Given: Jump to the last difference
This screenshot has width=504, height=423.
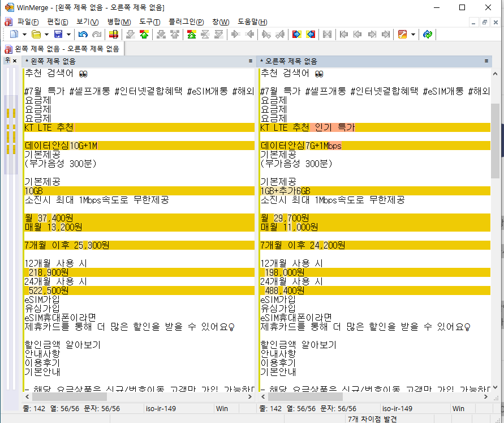Looking at the screenshot, I should tap(219, 34).
